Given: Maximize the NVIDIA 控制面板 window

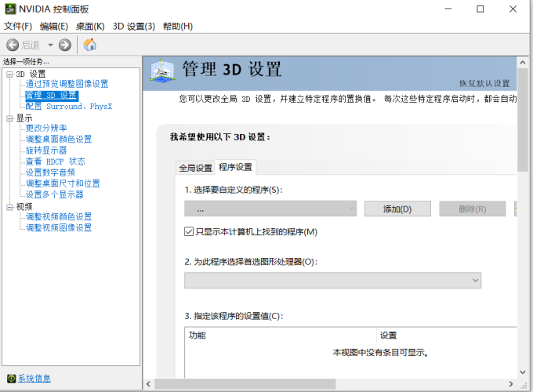Looking at the screenshot, I should point(480,9).
